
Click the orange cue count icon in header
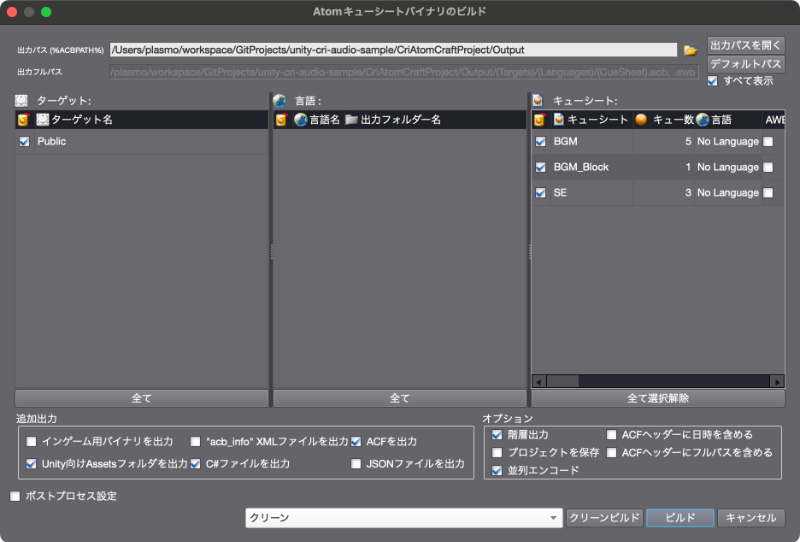(x=641, y=119)
